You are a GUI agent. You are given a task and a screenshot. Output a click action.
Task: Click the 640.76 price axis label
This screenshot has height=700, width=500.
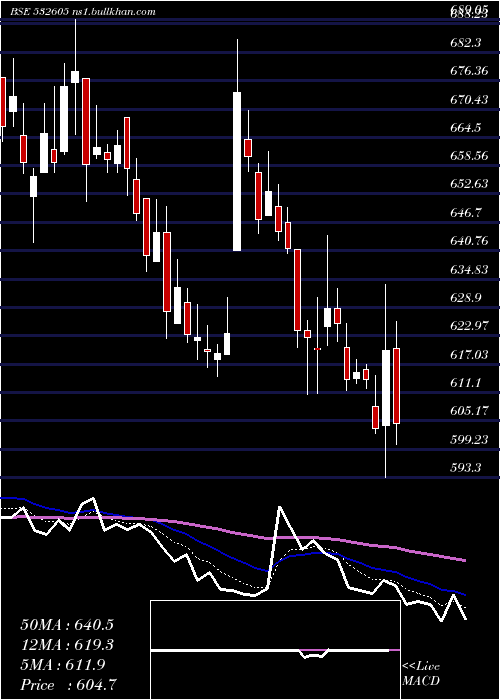coord(470,242)
